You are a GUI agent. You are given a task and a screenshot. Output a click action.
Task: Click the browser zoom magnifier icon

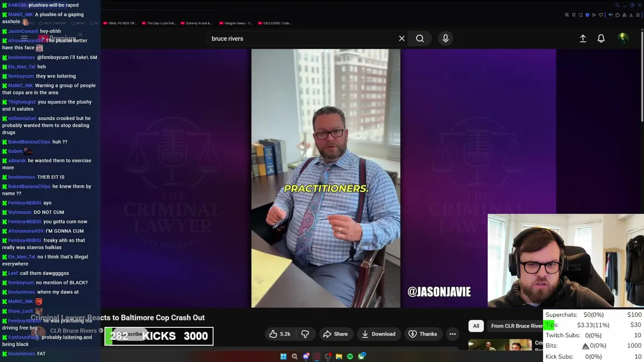pyautogui.click(x=567, y=15)
